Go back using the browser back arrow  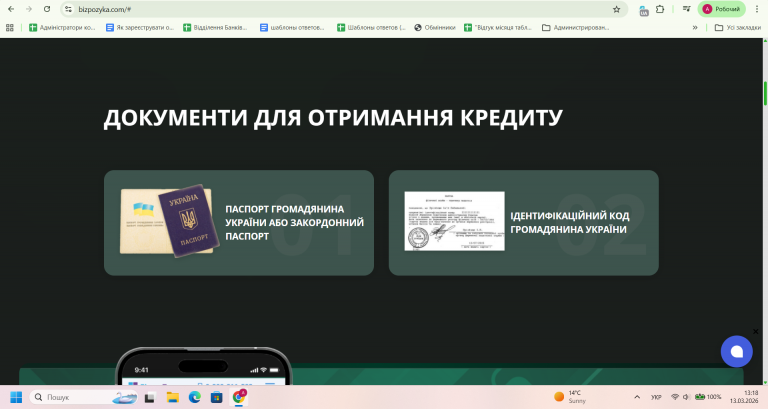click(11, 9)
